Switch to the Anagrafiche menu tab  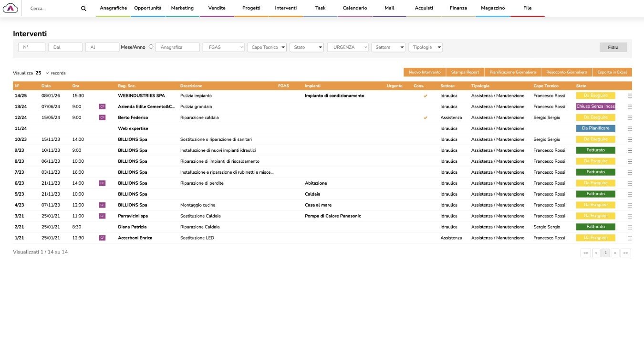113,8
